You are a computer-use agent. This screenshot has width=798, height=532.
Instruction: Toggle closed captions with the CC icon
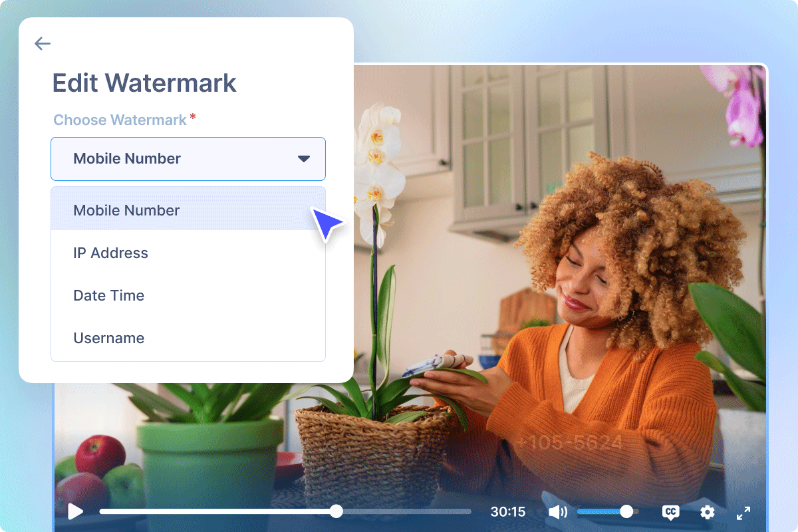671,512
